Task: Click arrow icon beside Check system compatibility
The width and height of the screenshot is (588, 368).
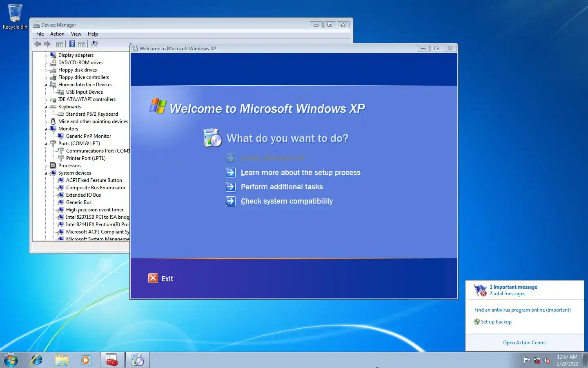Action: 231,201
